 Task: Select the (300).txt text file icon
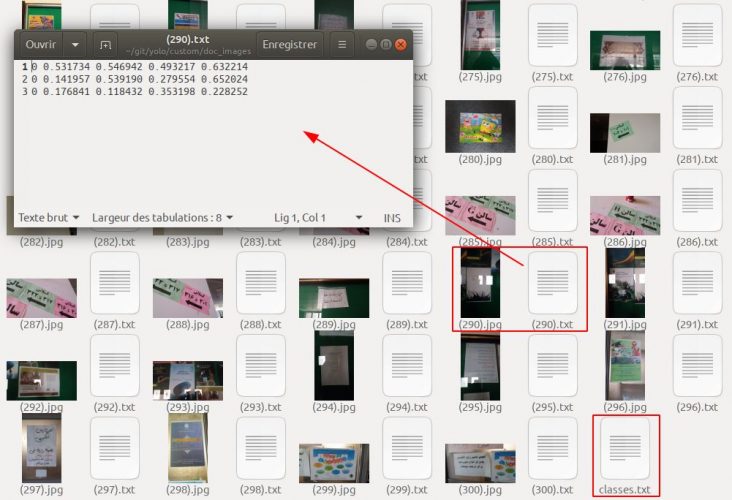553,449
